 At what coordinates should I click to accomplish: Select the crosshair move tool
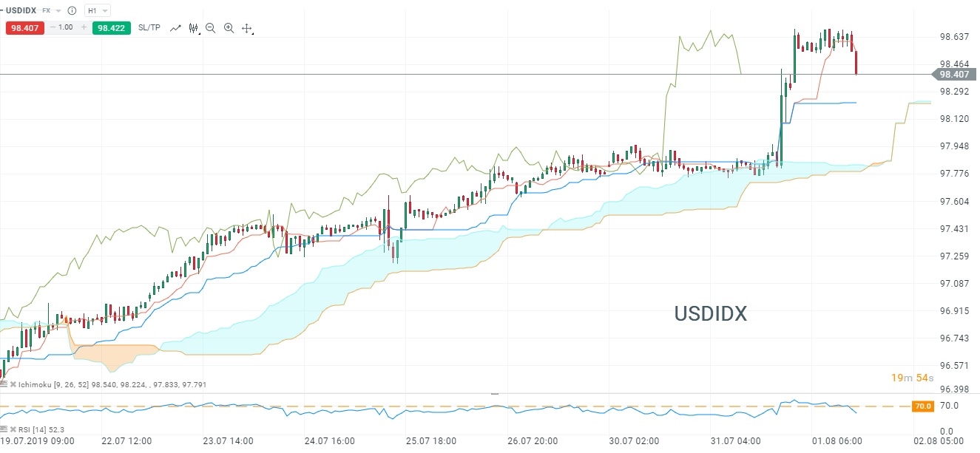pyautogui.click(x=247, y=28)
